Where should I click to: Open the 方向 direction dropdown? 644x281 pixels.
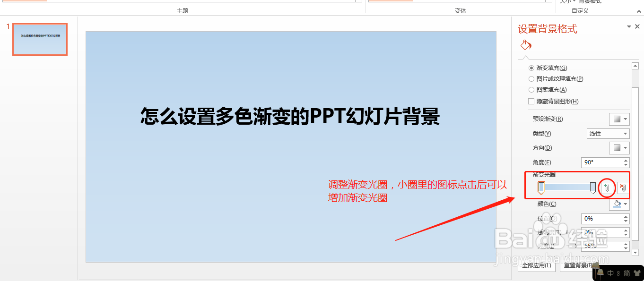(x=619, y=148)
